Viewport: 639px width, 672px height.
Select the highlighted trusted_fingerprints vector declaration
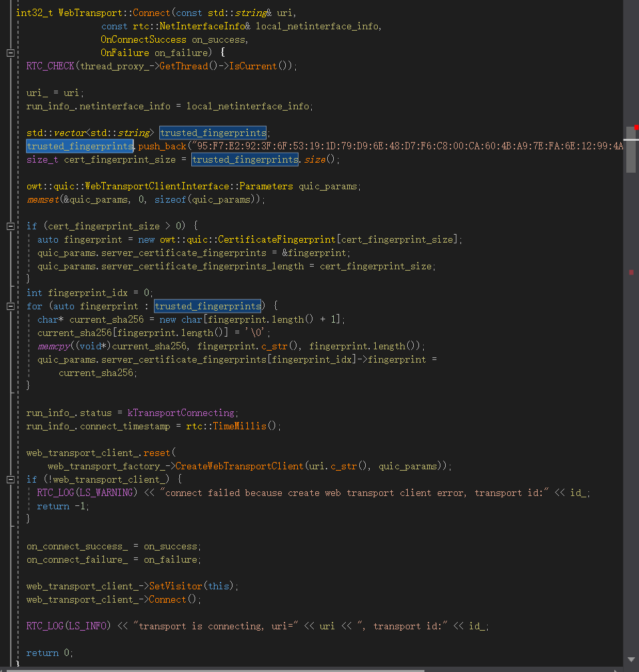213,132
